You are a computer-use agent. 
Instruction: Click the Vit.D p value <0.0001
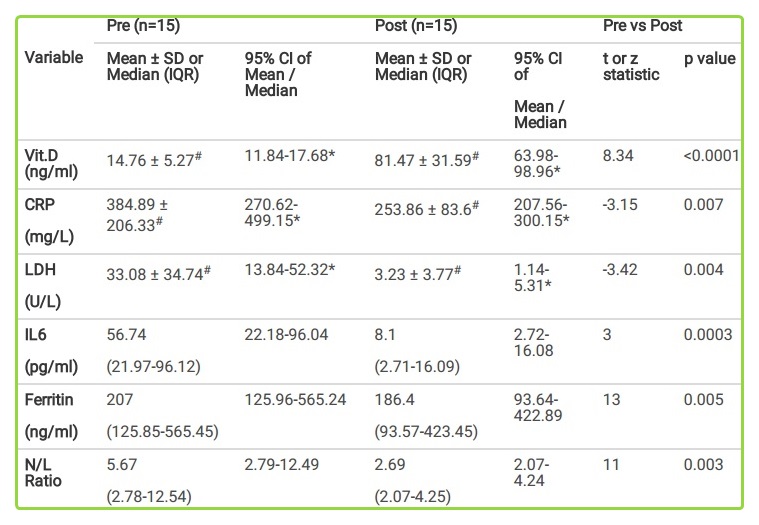(711, 155)
